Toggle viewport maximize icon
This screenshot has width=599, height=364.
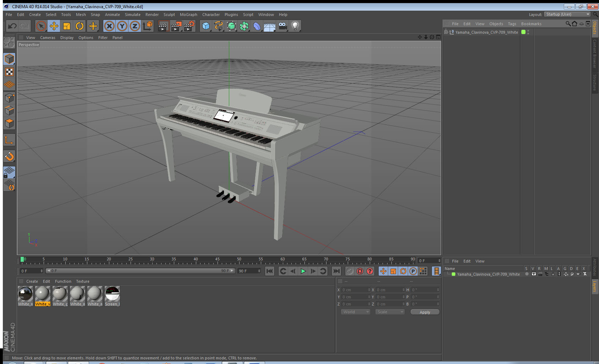pyautogui.click(x=438, y=37)
